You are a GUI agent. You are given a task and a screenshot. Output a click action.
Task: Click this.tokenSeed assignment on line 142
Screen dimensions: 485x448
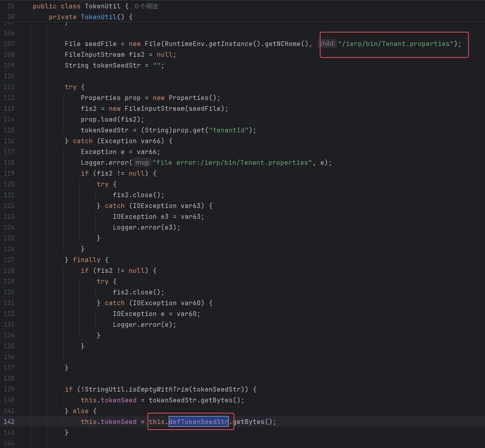pyautogui.click(x=108, y=422)
